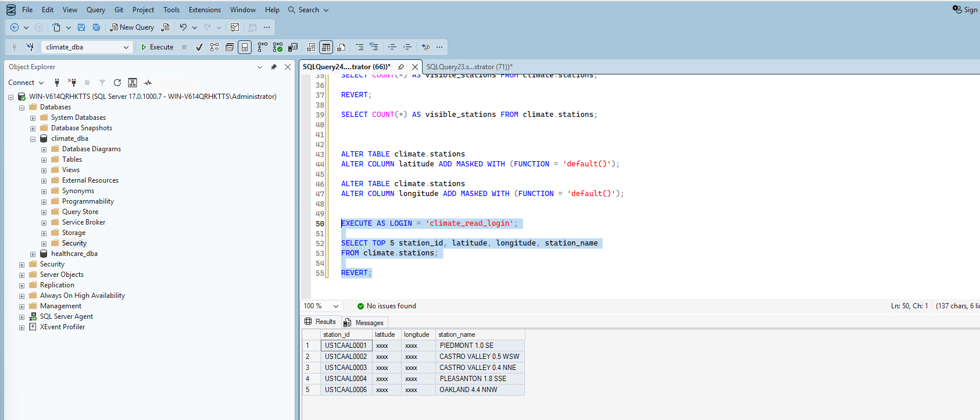
Task: Expand the Tables folder
Action: click(44, 160)
